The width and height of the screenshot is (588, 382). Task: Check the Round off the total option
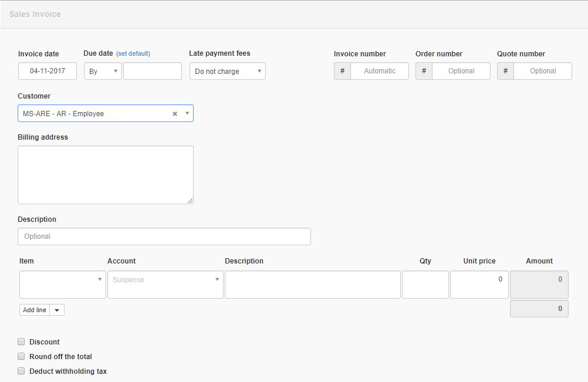click(x=22, y=356)
